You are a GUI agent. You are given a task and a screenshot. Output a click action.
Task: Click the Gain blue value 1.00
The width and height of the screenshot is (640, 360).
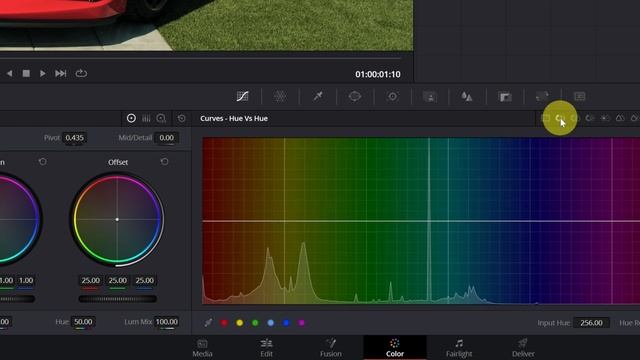click(26, 280)
